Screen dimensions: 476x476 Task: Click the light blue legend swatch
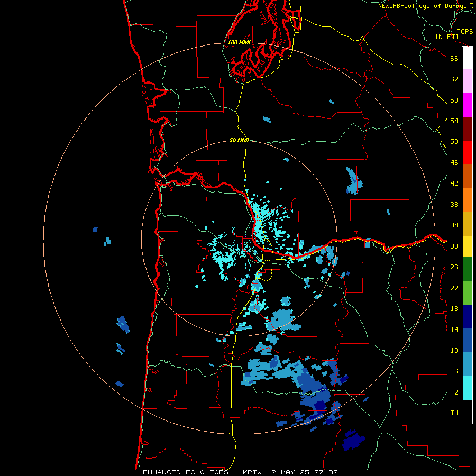click(x=467, y=364)
